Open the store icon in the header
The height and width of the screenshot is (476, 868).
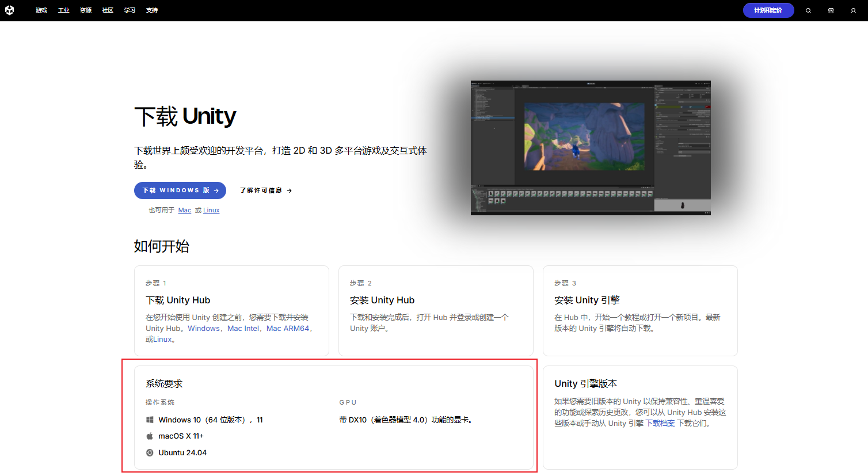click(831, 10)
